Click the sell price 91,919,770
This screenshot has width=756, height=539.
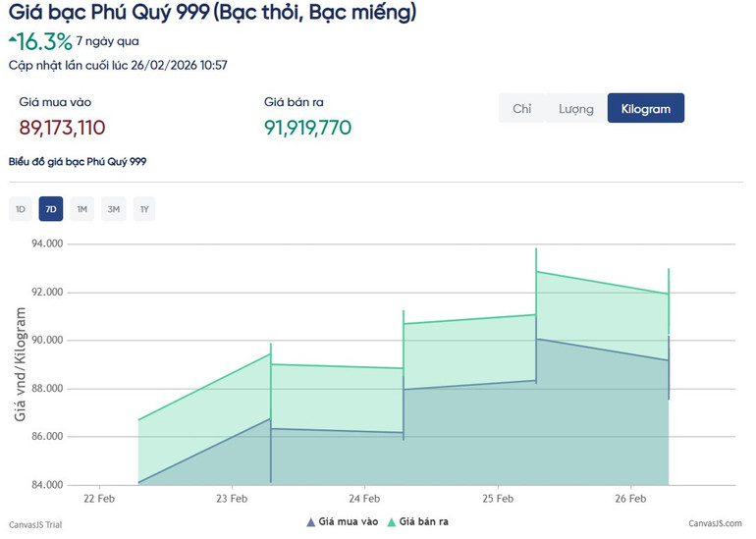[x=307, y=129]
